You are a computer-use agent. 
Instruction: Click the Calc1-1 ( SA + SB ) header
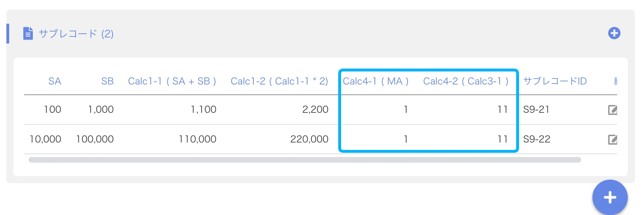172,81
